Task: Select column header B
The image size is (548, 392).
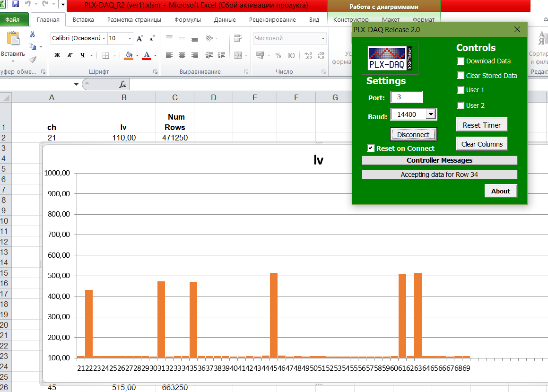Action: 124,97
